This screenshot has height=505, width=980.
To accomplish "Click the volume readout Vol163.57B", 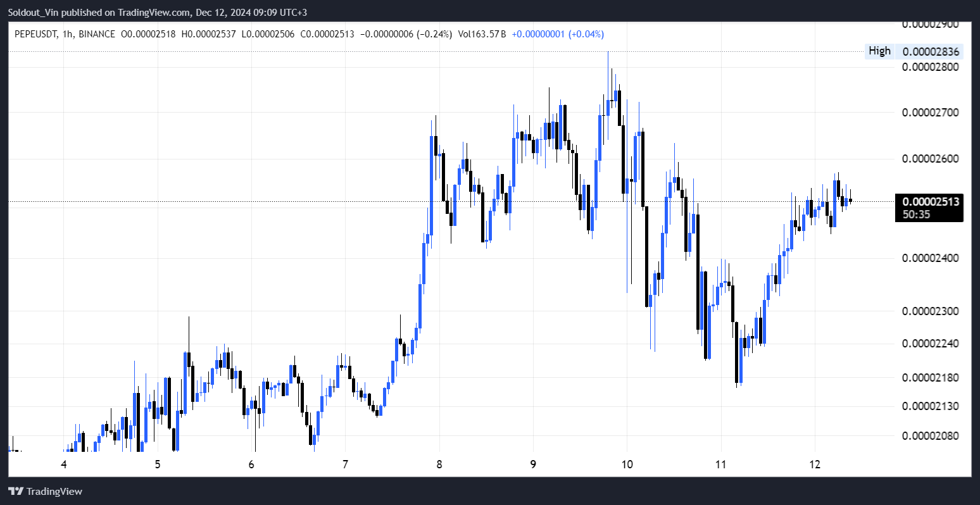I will [481, 34].
